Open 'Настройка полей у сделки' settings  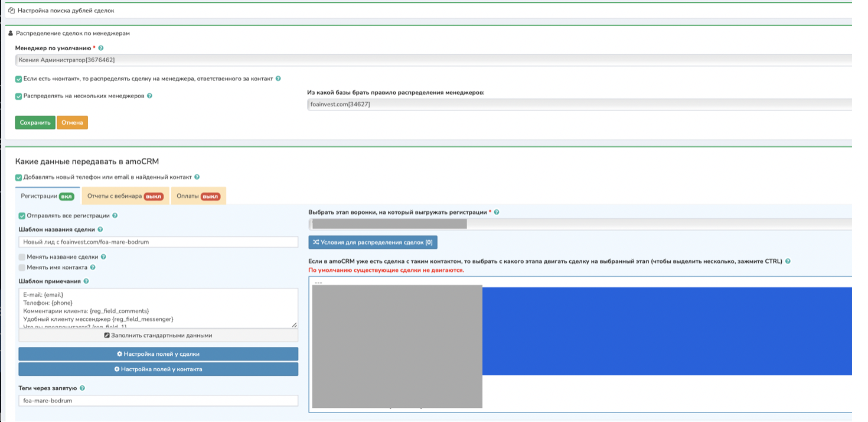[158, 354]
